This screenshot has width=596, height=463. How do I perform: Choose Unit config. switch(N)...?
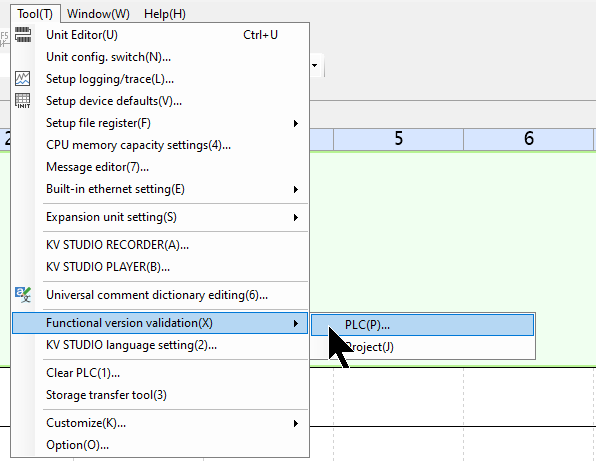pos(160,57)
